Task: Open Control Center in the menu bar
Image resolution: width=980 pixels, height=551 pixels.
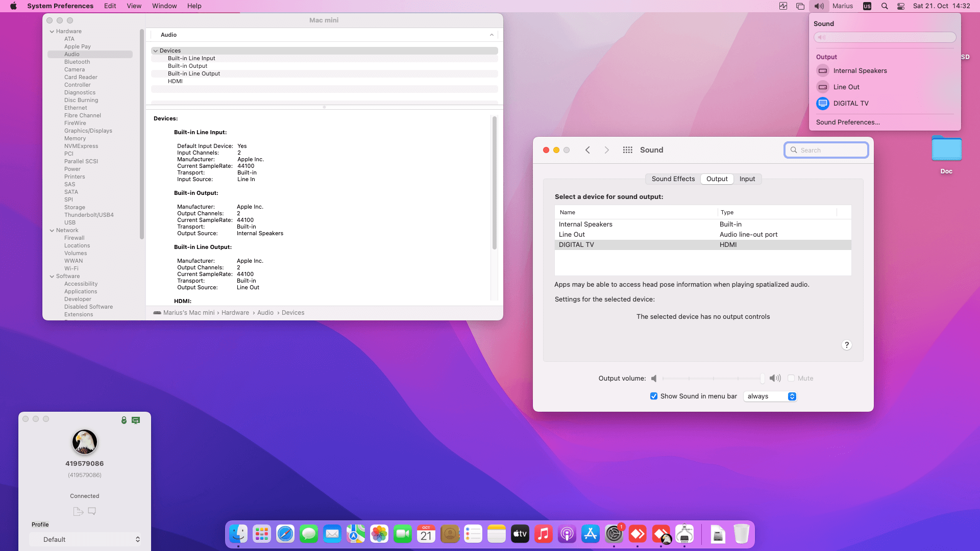Action: coord(901,6)
